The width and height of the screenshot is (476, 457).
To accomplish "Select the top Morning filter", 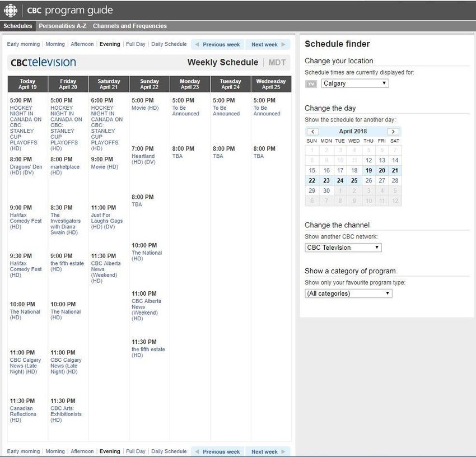I will [55, 44].
